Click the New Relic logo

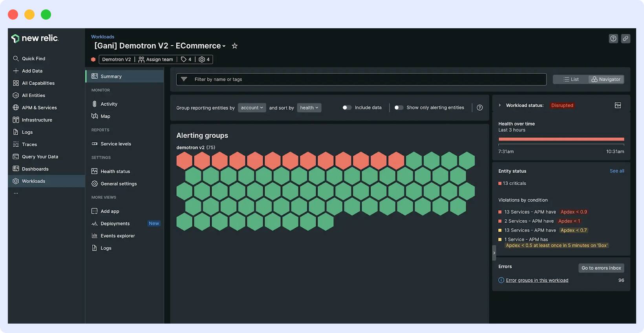pos(35,38)
